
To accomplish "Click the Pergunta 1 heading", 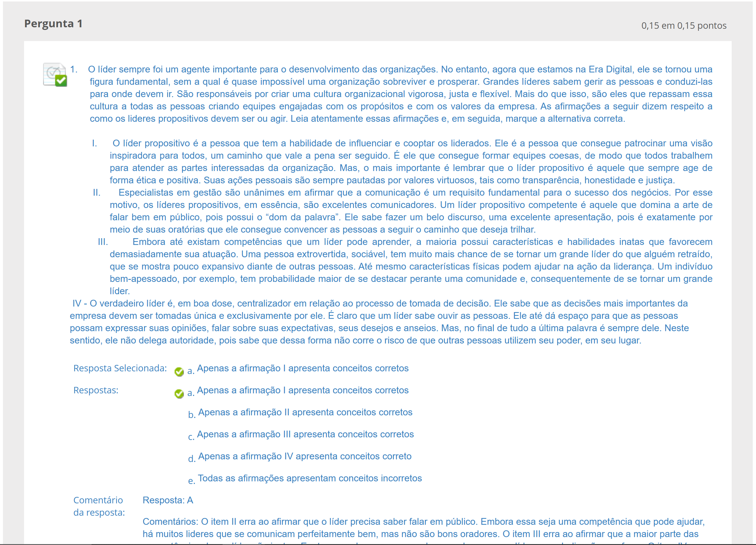I will tap(53, 24).
